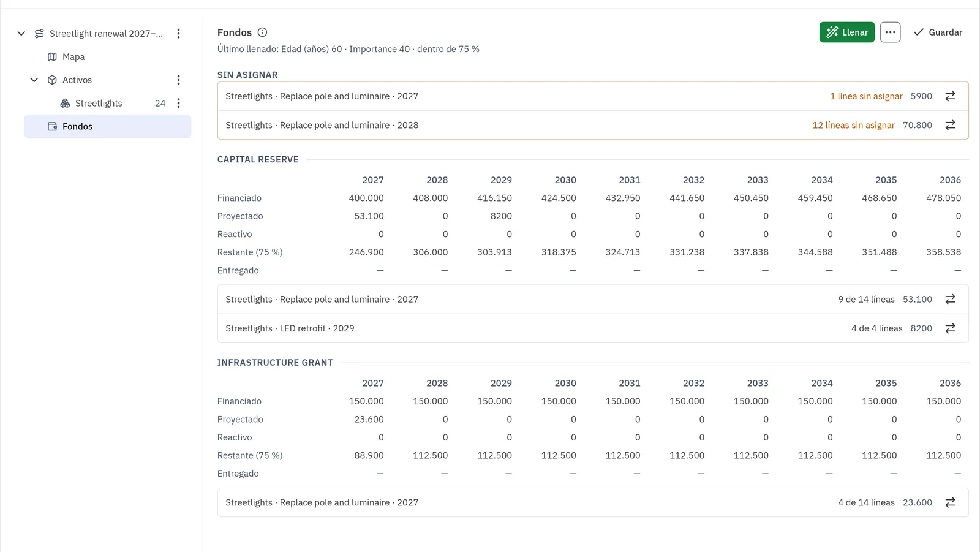Click the Streetlights asset type icon
980x552 pixels.
click(x=65, y=104)
